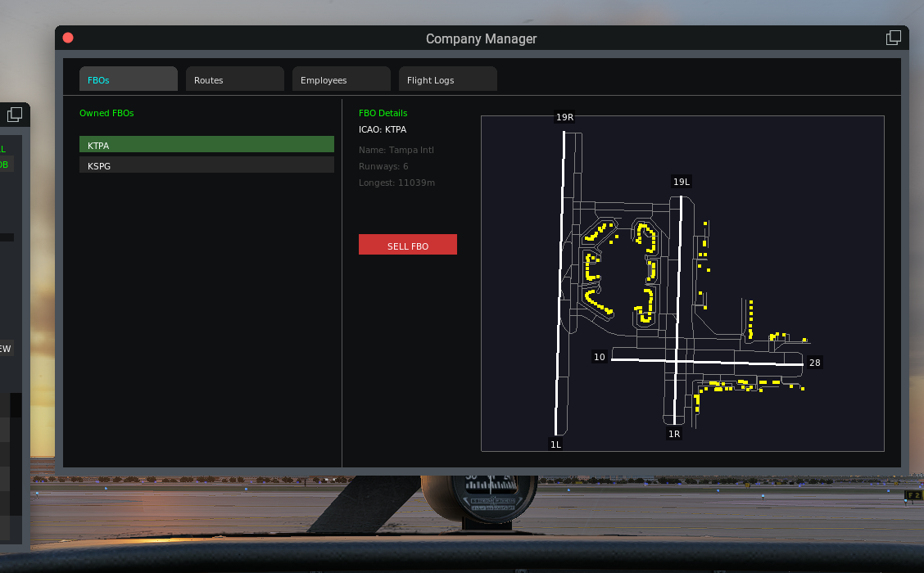Pick the runway 28 label

(x=814, y=363)
